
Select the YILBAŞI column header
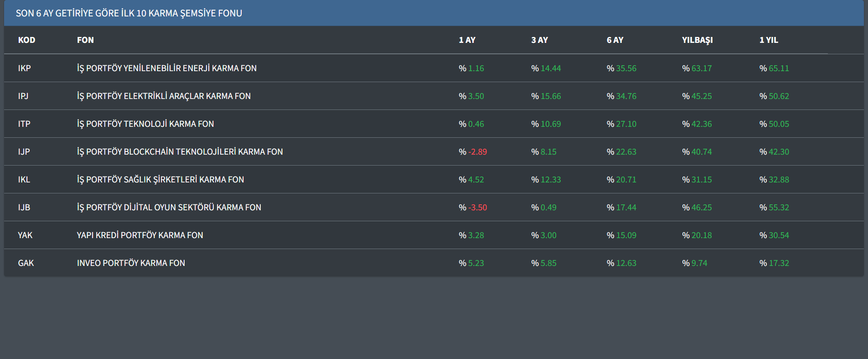697,40
